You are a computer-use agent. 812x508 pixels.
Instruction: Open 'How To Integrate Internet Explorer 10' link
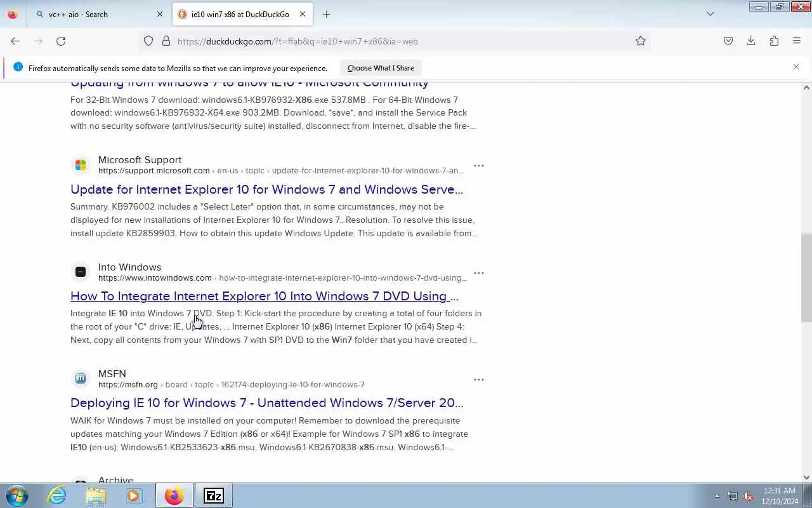point(265,296)
